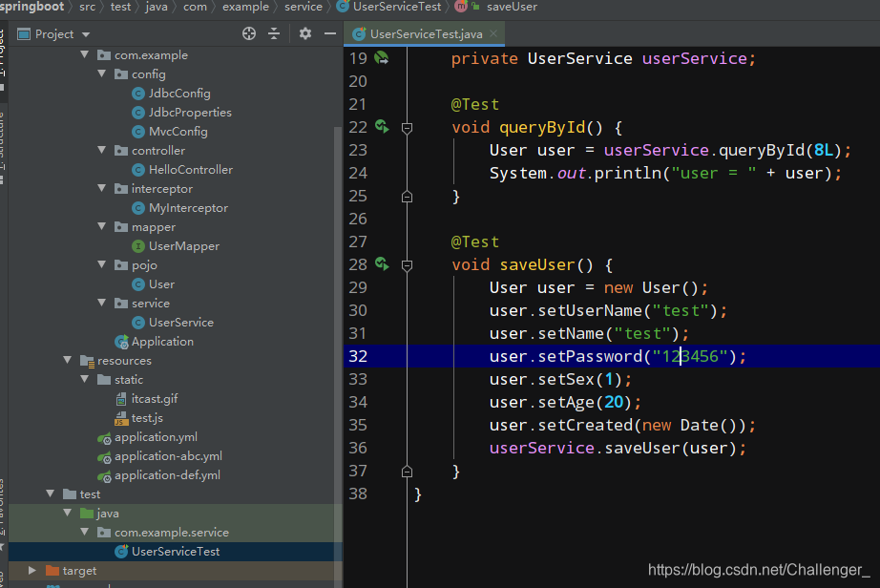Collapse the test folder

(51, 493)
